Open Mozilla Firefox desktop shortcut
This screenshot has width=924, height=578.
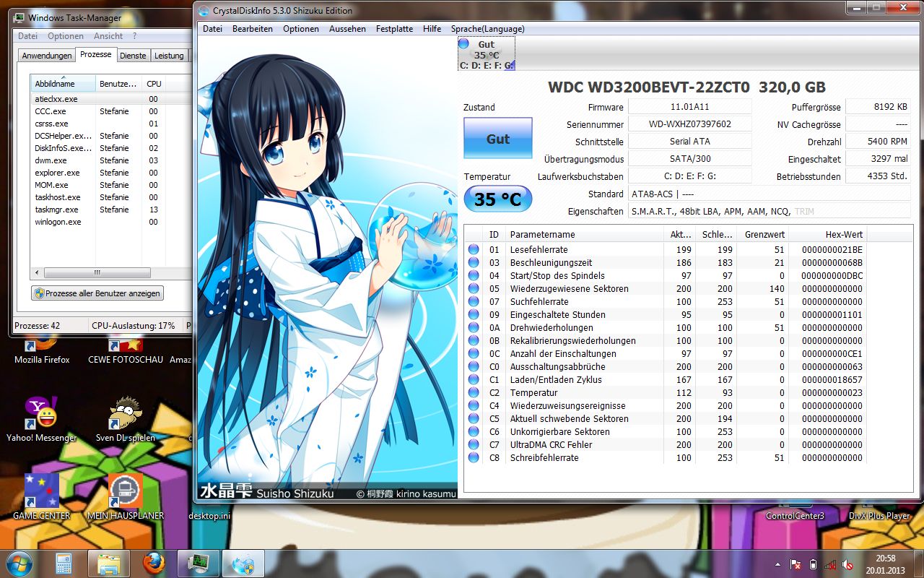click(42, 349)
